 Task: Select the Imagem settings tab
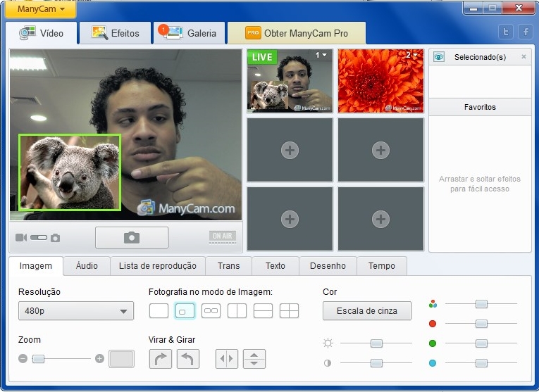tap(36, 266)
